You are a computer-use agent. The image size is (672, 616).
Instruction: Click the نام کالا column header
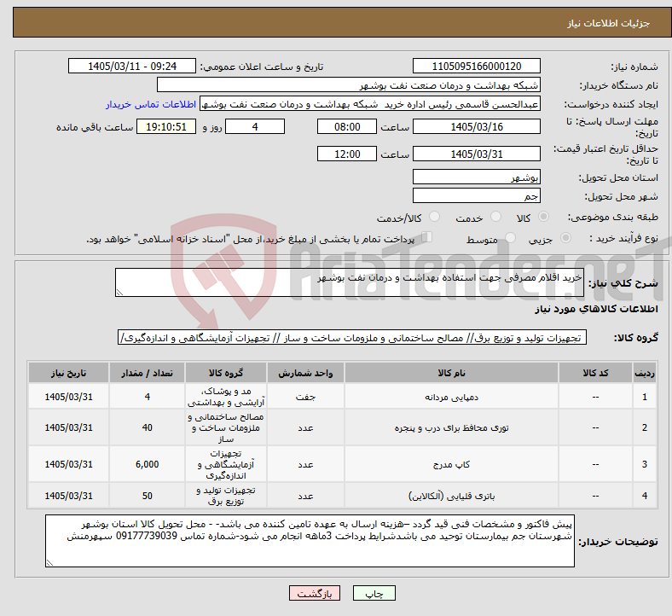(x=451, y=373)
